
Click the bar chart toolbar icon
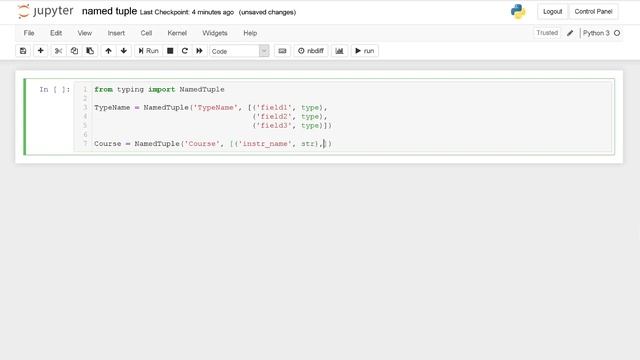[339, 51]
